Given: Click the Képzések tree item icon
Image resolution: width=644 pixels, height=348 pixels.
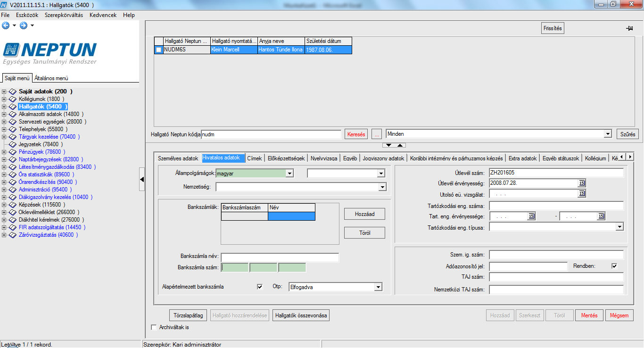Looking at the screenshot, I should [x=13, y=205].
